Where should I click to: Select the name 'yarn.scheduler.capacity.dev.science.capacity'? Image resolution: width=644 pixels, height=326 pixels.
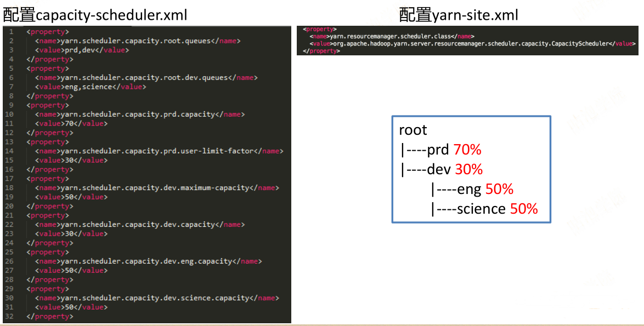[155, 298]
